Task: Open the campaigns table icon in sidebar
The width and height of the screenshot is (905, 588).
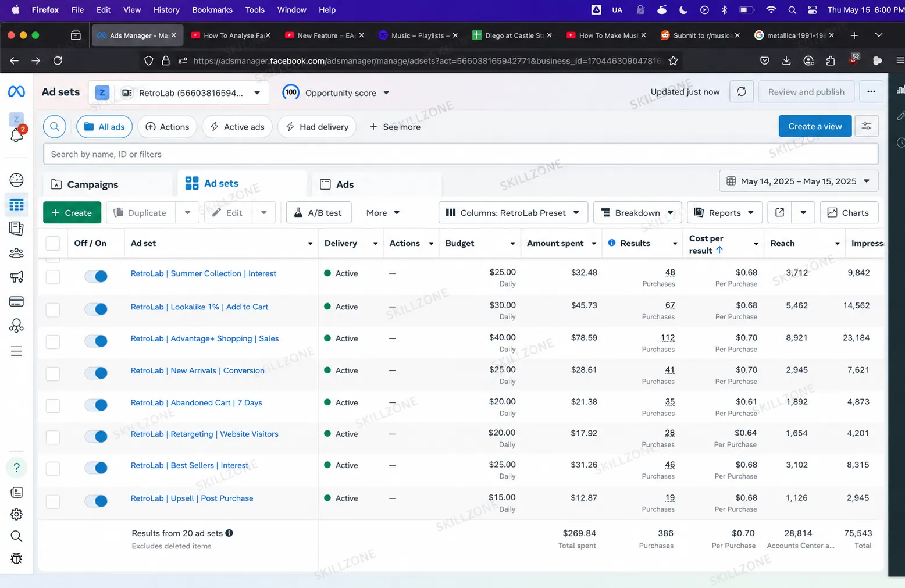Action: point(16,205)
